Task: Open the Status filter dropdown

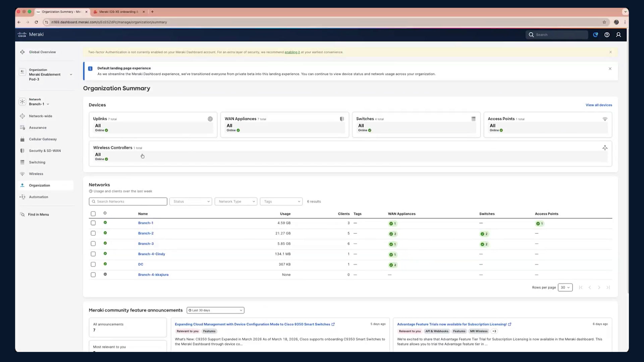Action: 191,201
